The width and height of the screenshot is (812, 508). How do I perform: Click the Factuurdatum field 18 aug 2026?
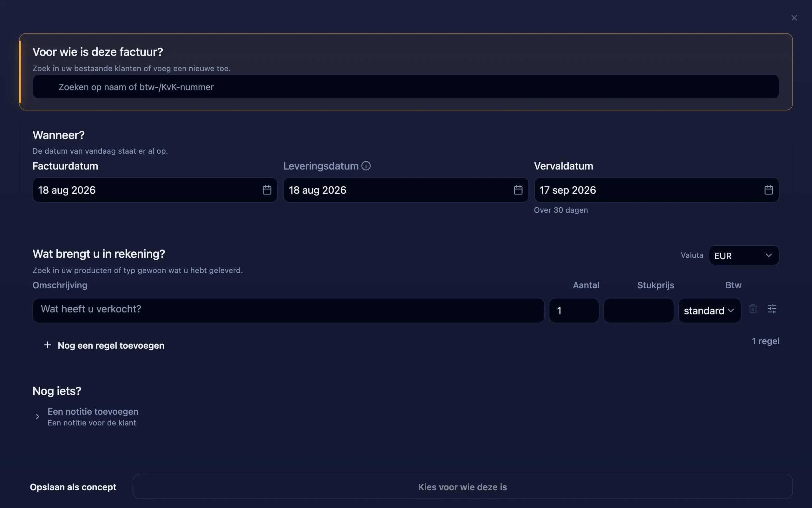tap(155, 190)
